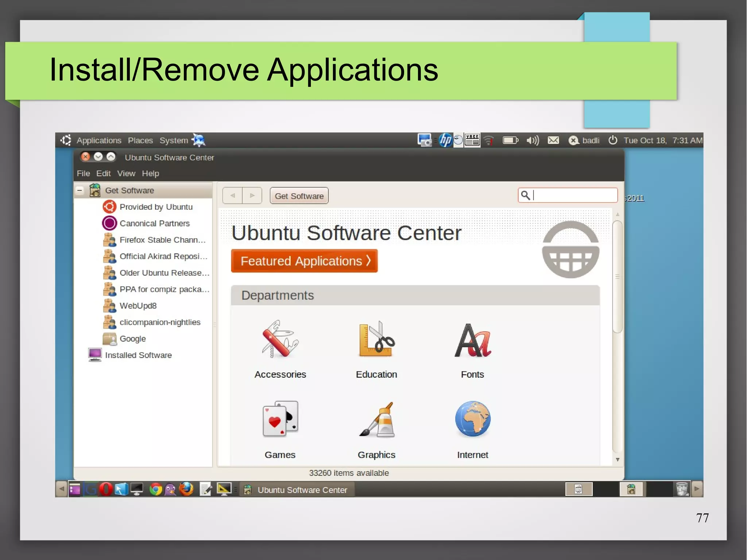Click the forward navigation arrow
The width and height of the screenshot is (747, 560).
[x=252, y=196]
